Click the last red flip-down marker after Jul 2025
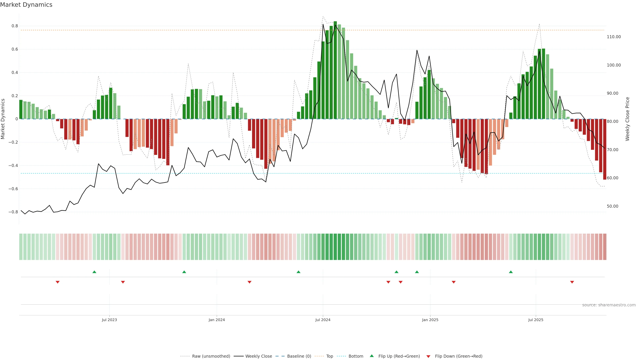Screen dimensions: 644x362 (x=572, y=282)
